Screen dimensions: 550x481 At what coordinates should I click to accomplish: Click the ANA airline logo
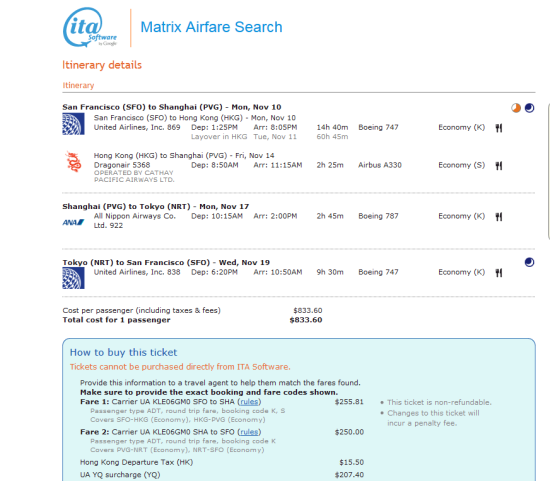(x=73, y=222)
